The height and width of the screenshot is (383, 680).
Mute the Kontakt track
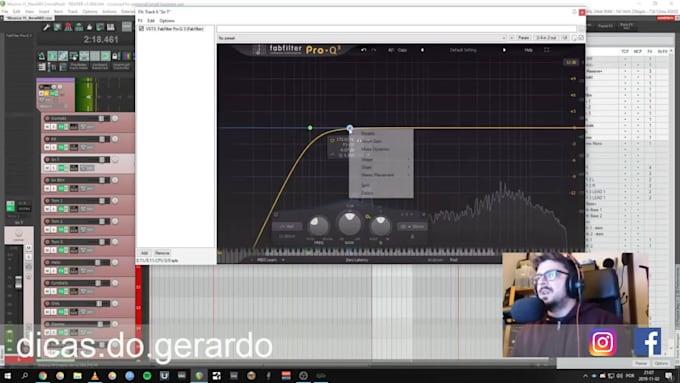point(47,127)
